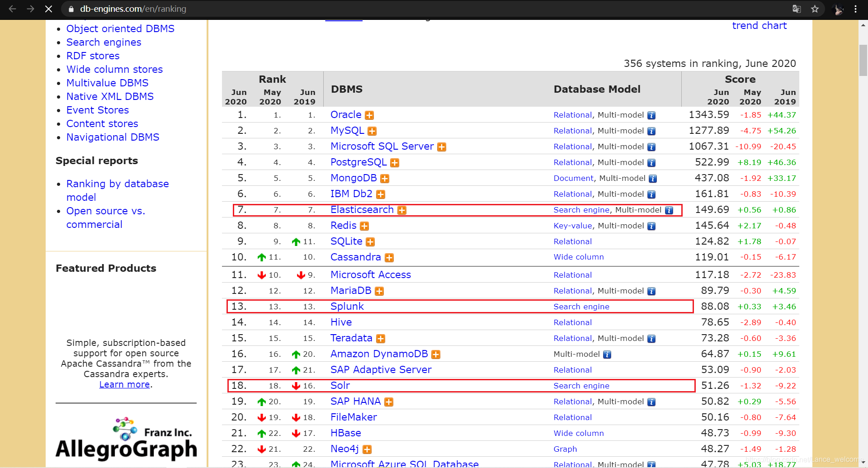The image size is (868, 468).
Task: Click Oracle's score 1343.59
Action: point(709,114)
